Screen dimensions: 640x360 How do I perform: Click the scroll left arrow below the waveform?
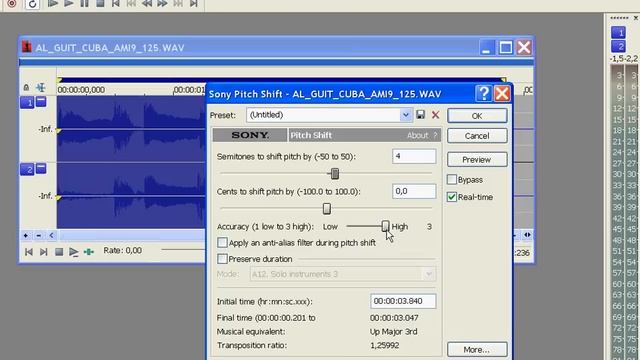(x=51, y=236)
